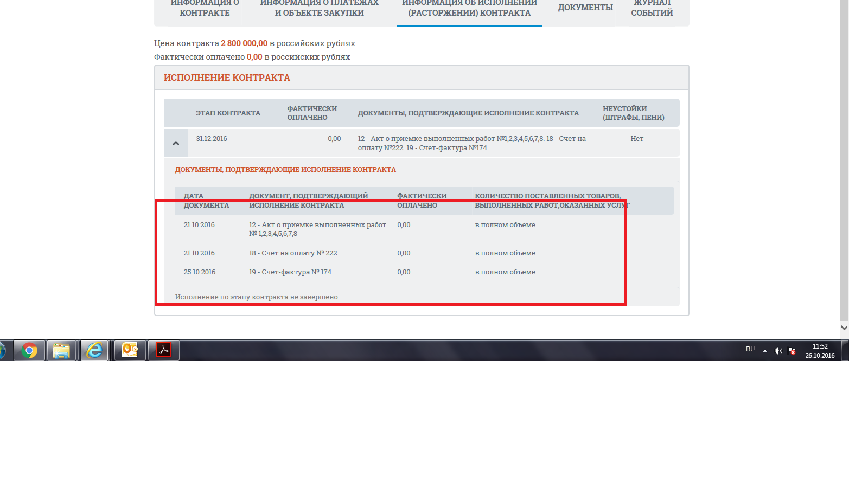The image size is (868, 488).
Task: Click contract price value "2 800 000,00"
Action: (x=244, y=43)
